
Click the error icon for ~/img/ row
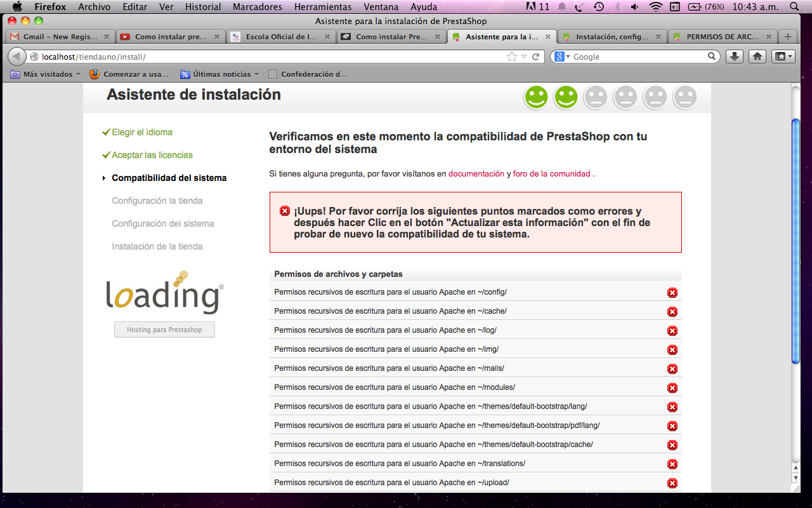[672, 350]
